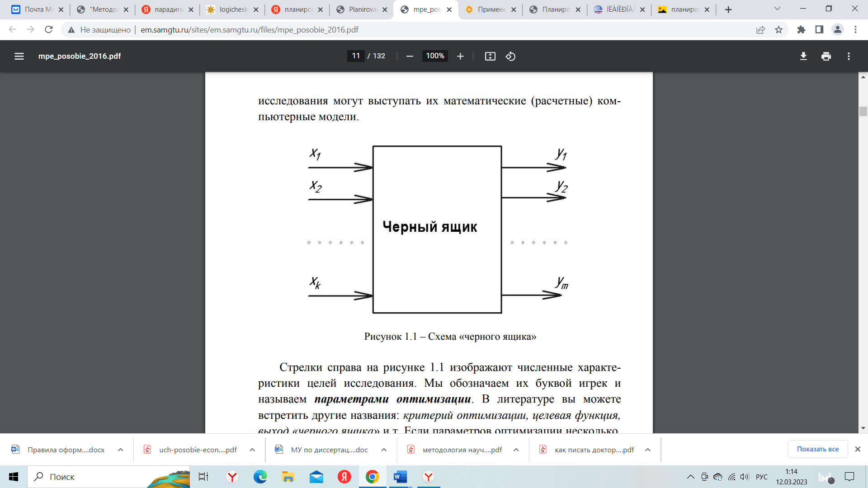Click the taskbar search box 'Поиск'
Viewport: 868px width, 488px height.
click(x=108, y=477)
